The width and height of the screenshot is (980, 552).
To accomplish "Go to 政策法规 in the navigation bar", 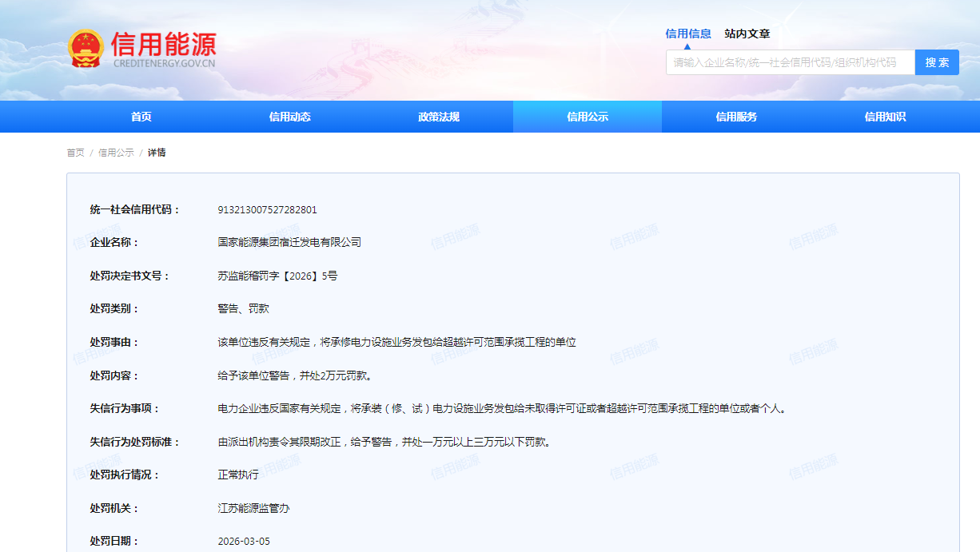I will 439,117.
